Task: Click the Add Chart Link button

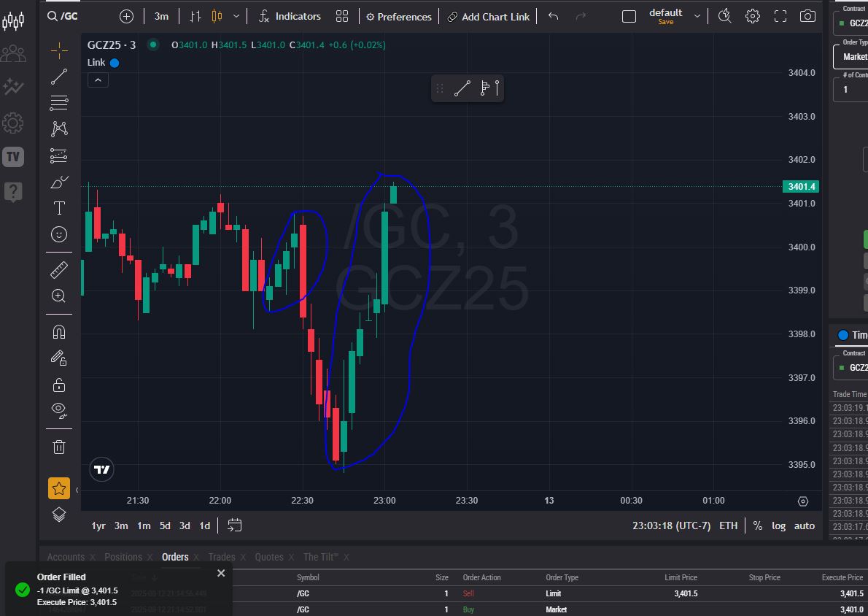Action: (x=488, y=16)
